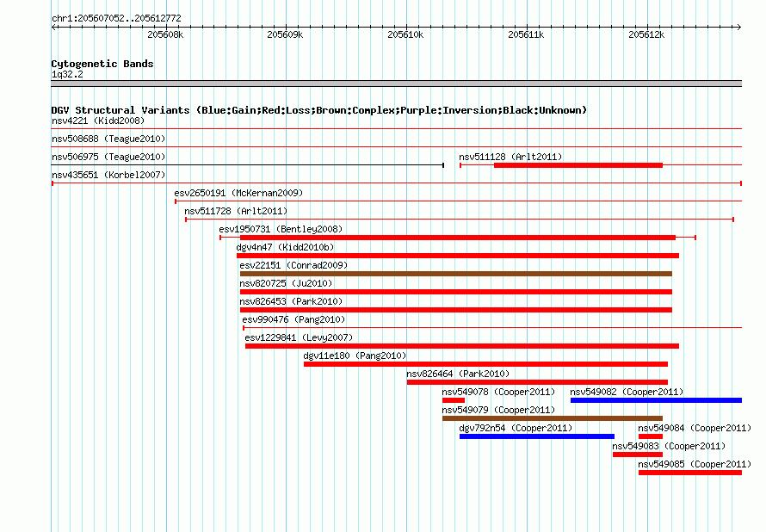Select the blue dgv792n54 (Cooper2011) bar
Screen dimensions: 766x532
pos(537,436)
